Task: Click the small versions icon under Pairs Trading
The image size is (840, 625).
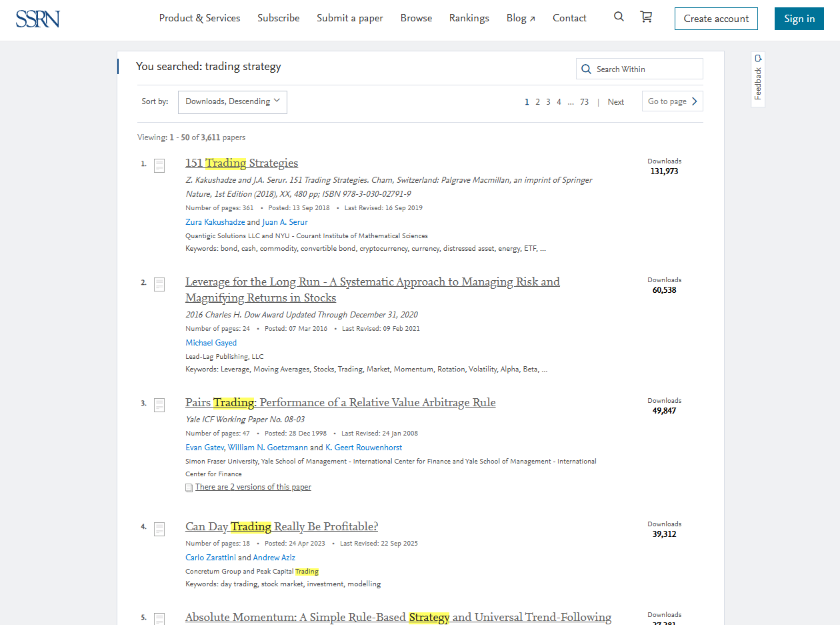Action: [x=189, y=488]
